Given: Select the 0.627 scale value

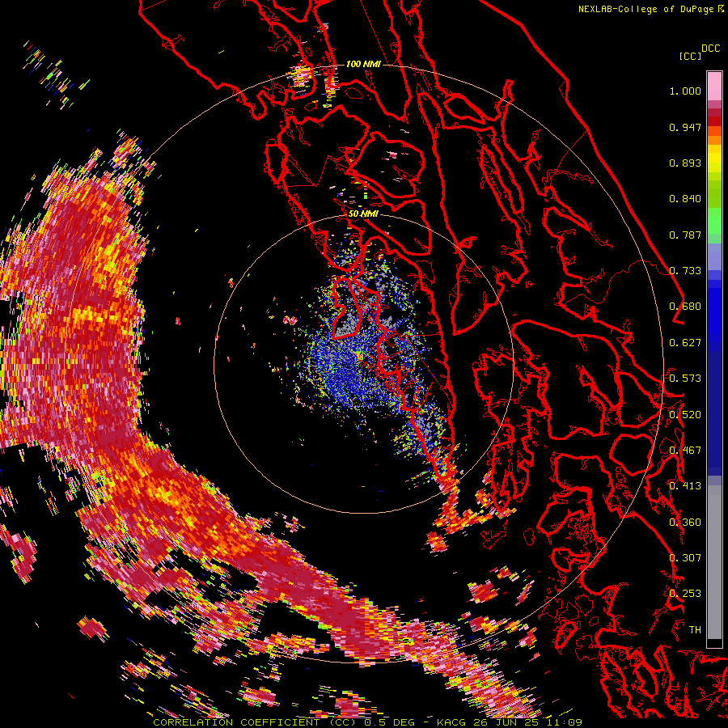Looking at the screenshot, I should point(685,343).
